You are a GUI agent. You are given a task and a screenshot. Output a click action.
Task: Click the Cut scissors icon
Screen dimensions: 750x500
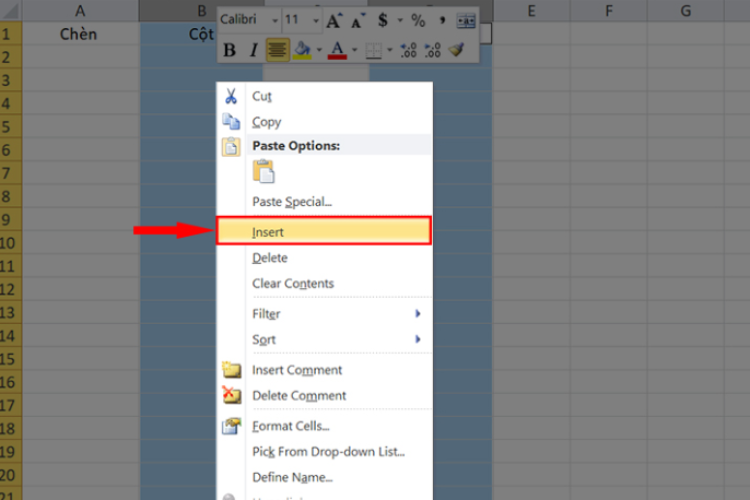pyautogui.click(x=231, y=96)
